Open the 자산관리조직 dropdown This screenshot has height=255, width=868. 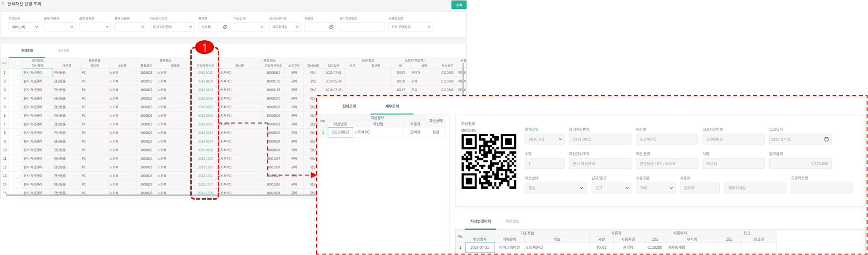(x=172, y=27)
